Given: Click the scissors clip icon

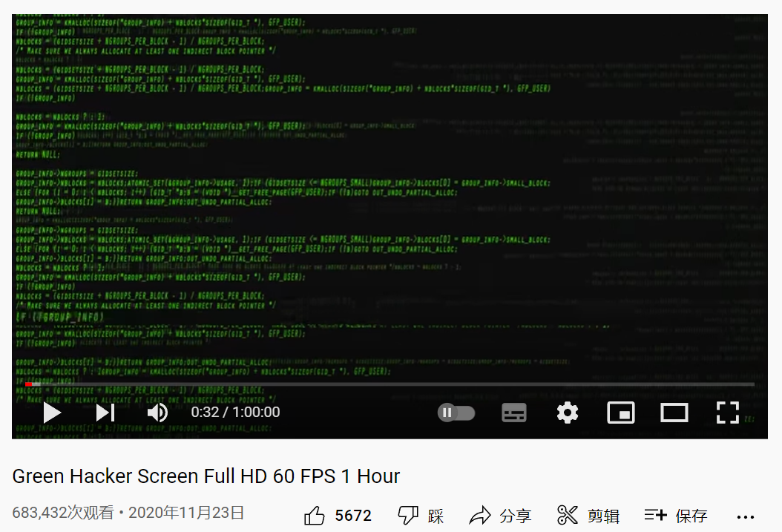Looking at the screenshot, I should (x=568, y=515).
